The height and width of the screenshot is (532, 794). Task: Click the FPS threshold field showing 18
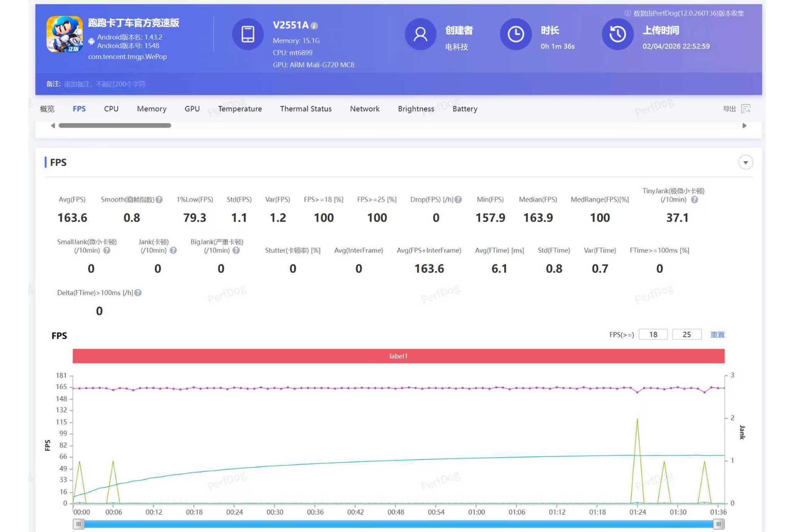click(x=653, y=335)
